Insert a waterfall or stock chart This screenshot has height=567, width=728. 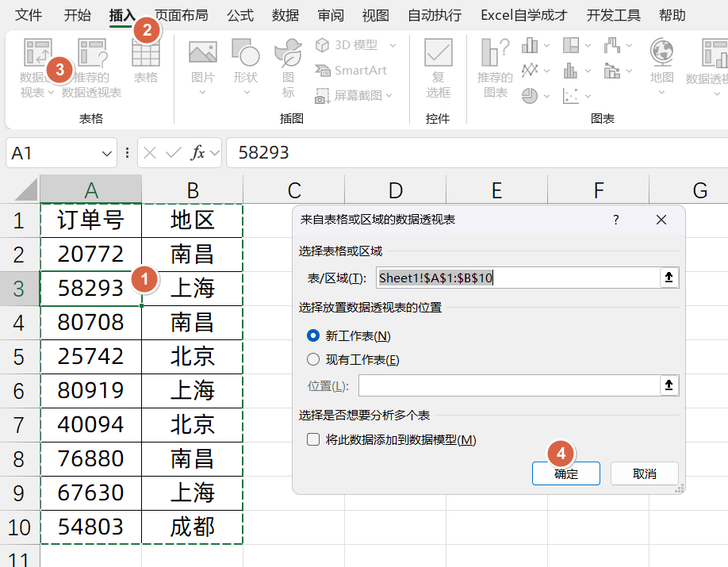612,45
